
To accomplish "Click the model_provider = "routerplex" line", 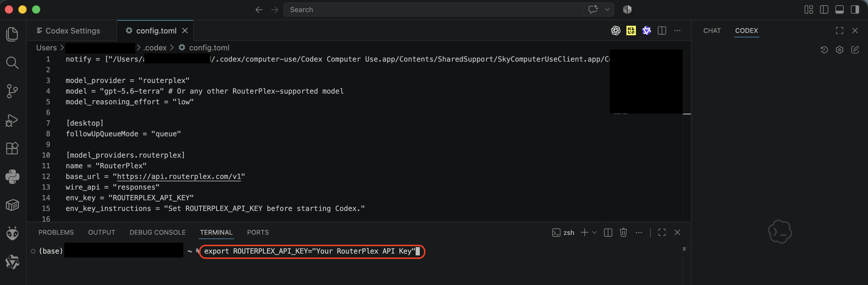I will (x=127, y=80).
